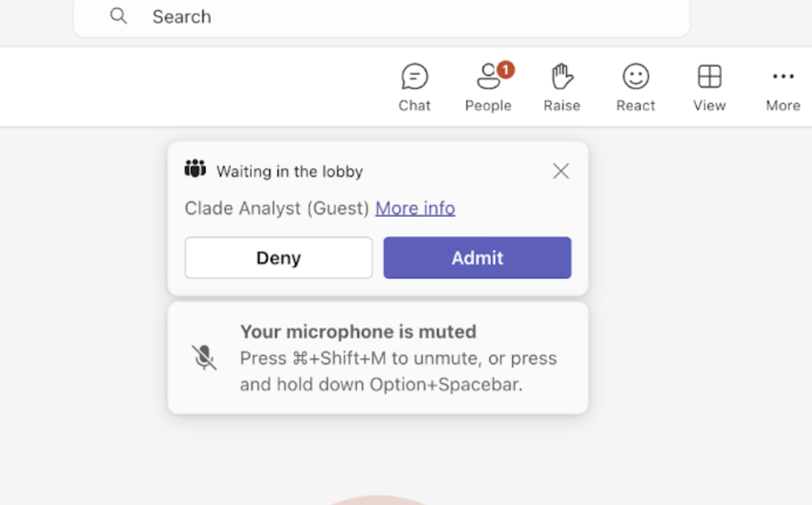Screen dimensions: 812x505
Task: Select the 'Waiting in the lobby' title
Action: click(289, 172)
